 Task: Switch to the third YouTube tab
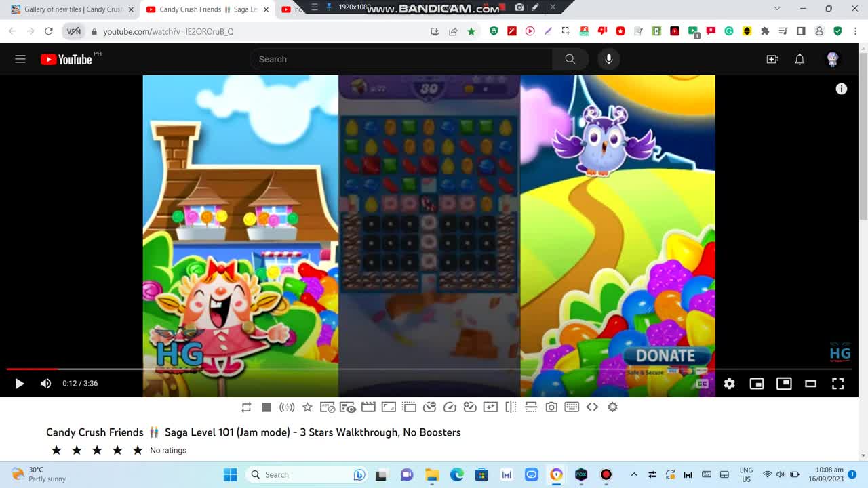292,9
